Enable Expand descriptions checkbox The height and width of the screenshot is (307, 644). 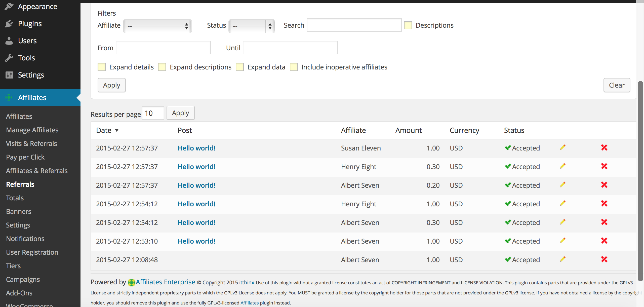pos(162,67)
